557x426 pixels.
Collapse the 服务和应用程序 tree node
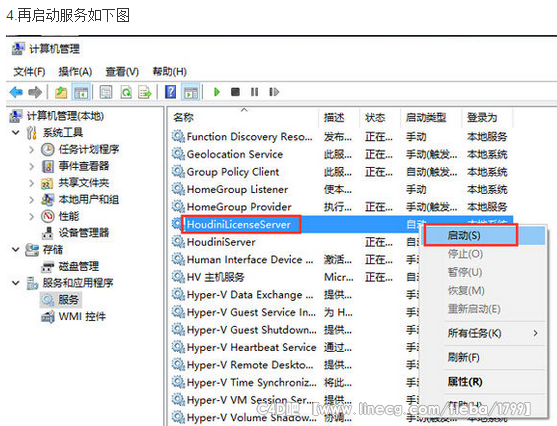[x=16, y=283]
